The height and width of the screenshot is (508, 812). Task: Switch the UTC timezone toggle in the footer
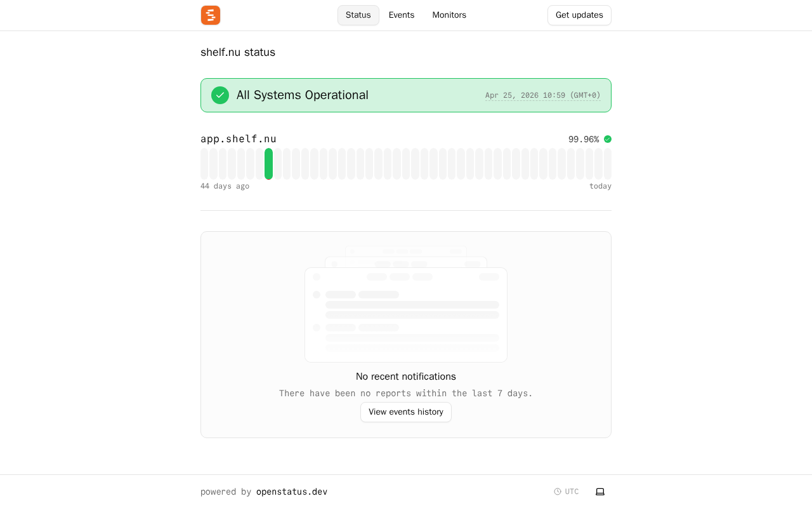(566, 491)
